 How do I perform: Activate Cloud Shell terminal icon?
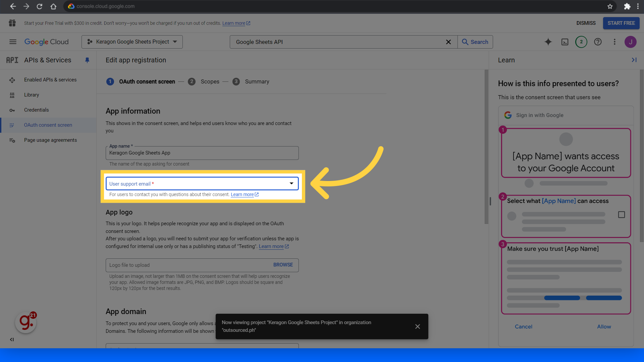[565, 42]
